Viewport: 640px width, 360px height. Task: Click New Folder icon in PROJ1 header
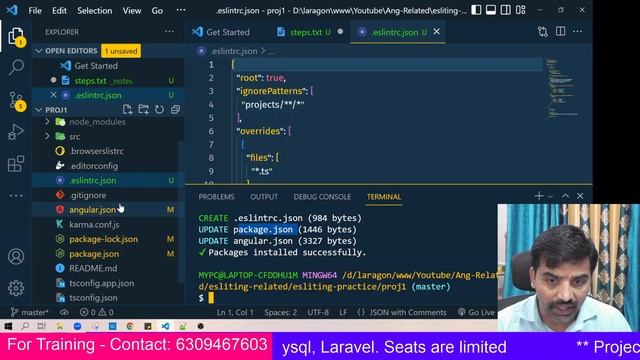[x=143, y=109]
